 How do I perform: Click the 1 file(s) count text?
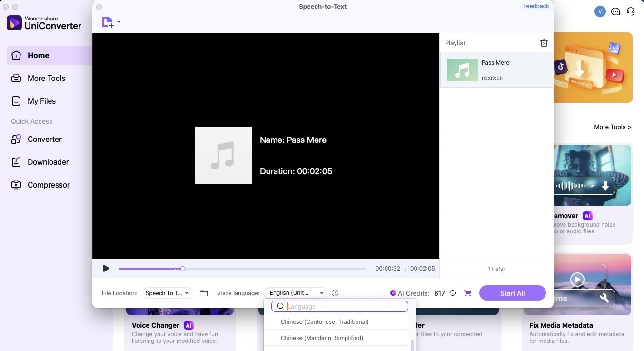496,269
